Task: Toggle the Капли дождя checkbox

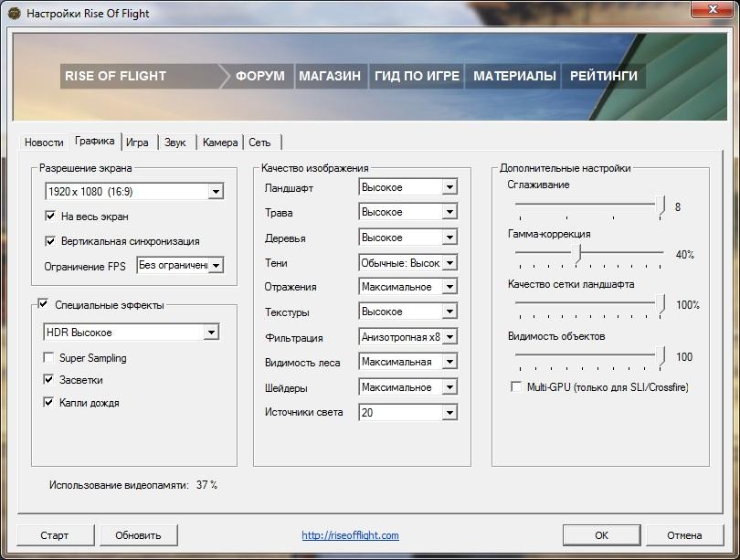Action: (48, 402)
